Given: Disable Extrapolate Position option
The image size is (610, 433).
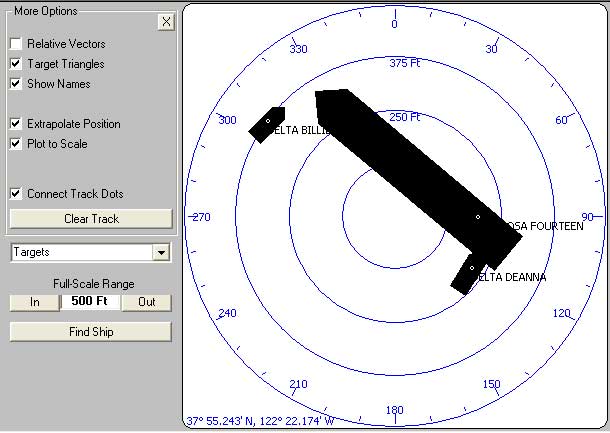Looking at the screenshot, I should coord(16,124).
